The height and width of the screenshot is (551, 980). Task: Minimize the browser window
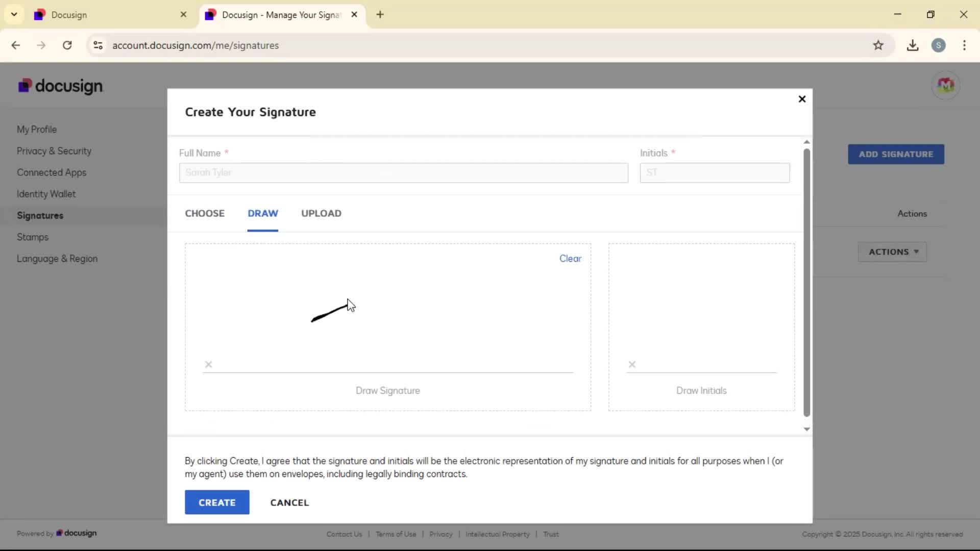[897, 14]
